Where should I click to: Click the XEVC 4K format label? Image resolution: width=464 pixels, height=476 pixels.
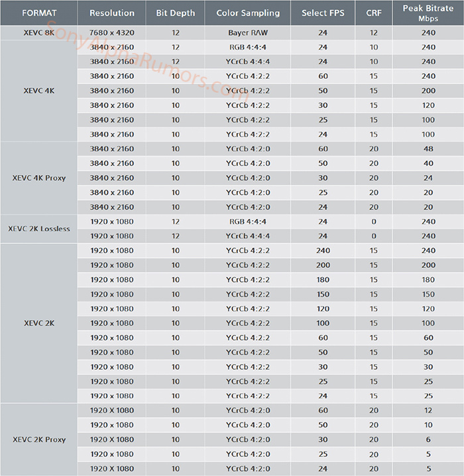[x=38, y=91]
